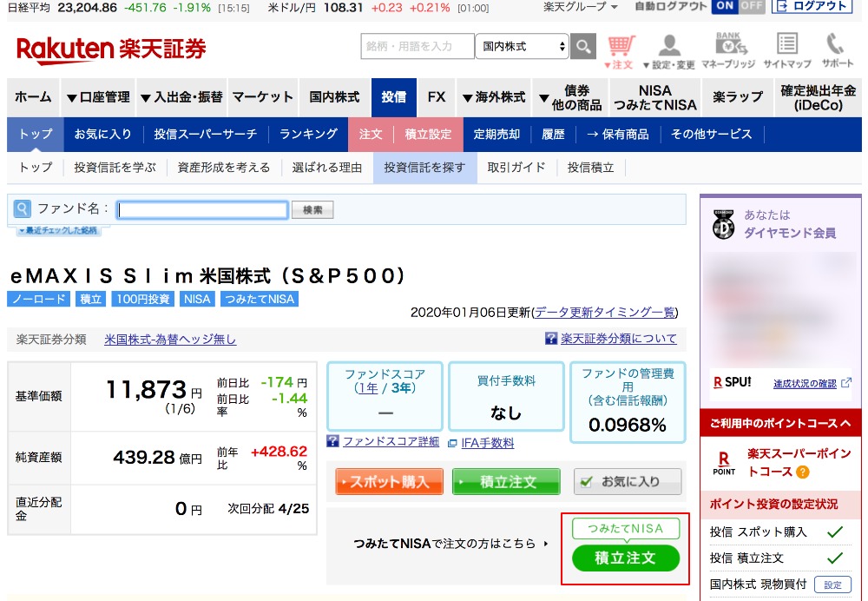Turn auto logout OFF
The height and width of the screenshot is (601, 868).
pos(751,6)
